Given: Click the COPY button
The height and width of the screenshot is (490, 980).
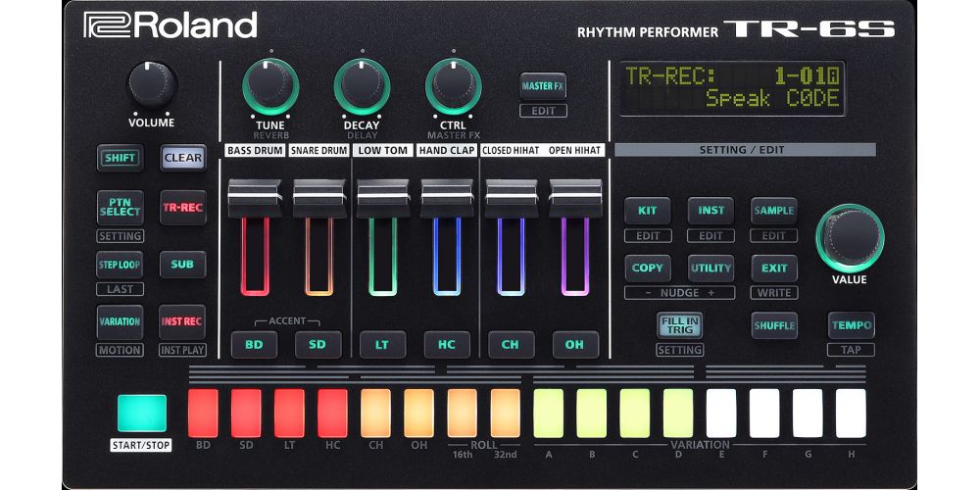Looking at the screenshot, I should tap(648, 269).
